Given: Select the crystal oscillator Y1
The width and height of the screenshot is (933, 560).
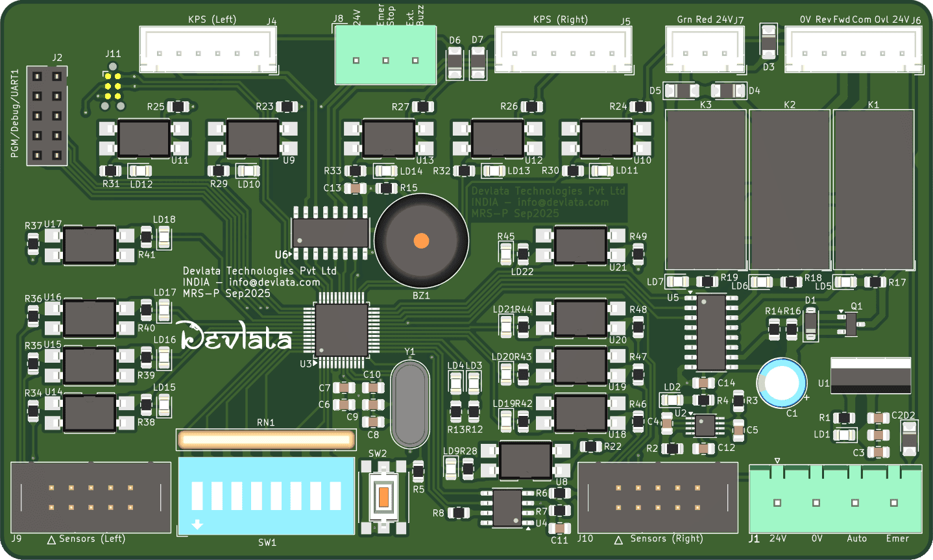Looking at the screenshot, I should 410,404.
